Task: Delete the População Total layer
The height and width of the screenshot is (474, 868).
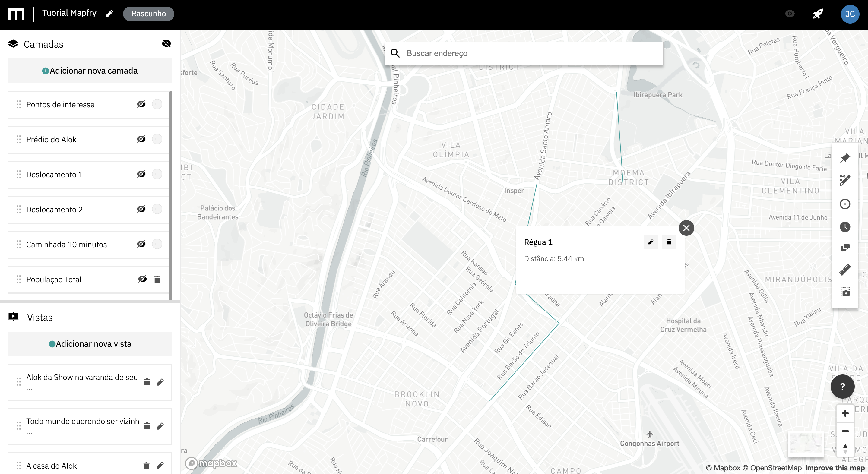Action: (x=157, y=279)
